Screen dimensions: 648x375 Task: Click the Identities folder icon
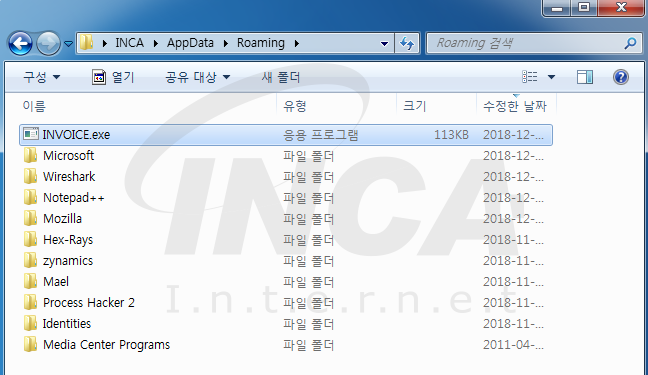[x=30, y=324]
